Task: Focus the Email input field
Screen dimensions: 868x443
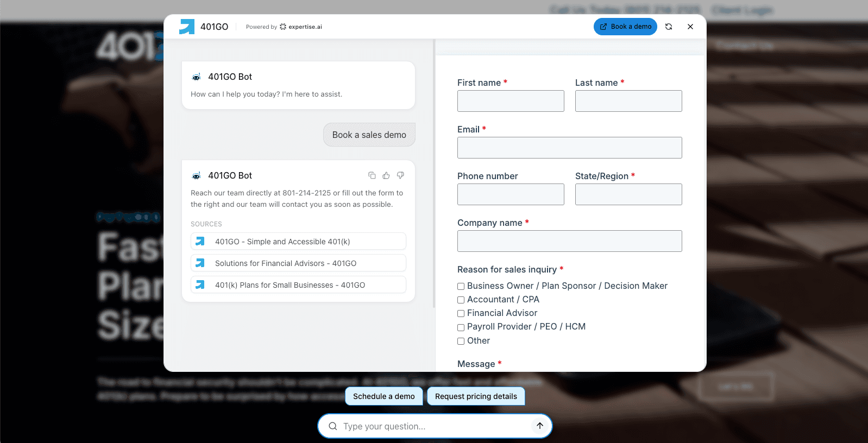Action: click(x=569, y=148)
